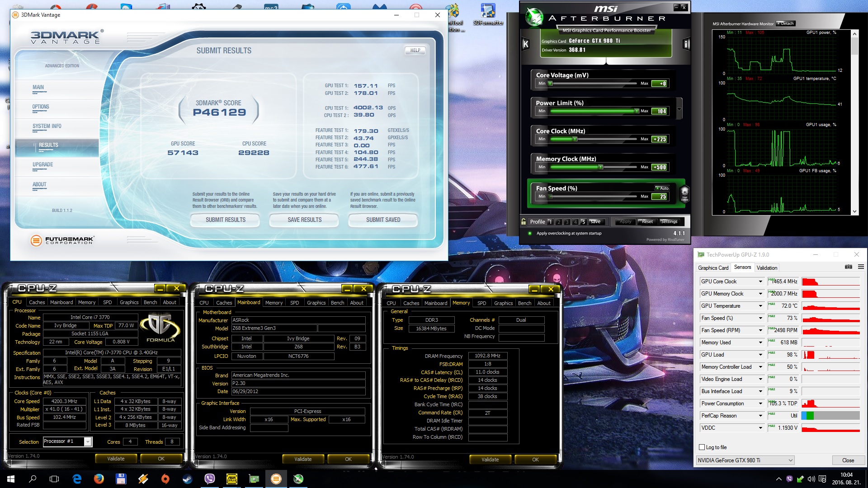The image size is (868, 488).
Task: Click Hardware Monitor vertical scrollbar down arrow
Action: [854, 211]
